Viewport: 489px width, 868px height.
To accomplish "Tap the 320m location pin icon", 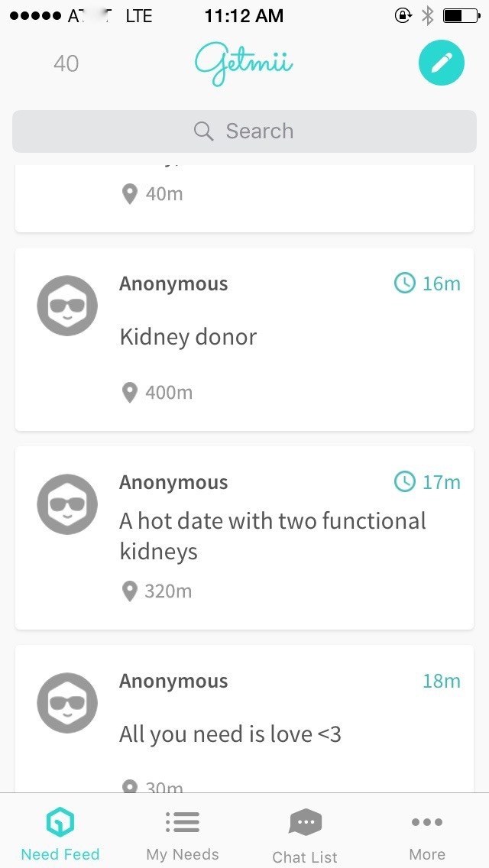I will (x=130, y=591).
